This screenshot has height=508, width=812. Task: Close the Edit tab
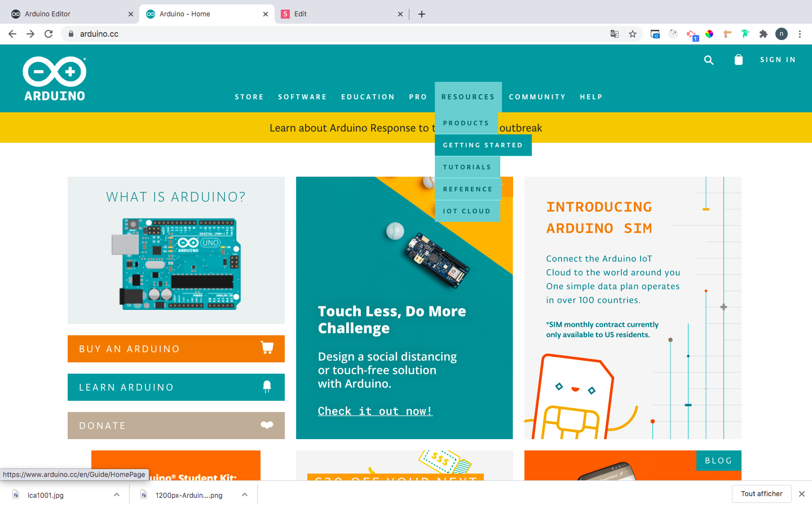click(x=400, y=14)
